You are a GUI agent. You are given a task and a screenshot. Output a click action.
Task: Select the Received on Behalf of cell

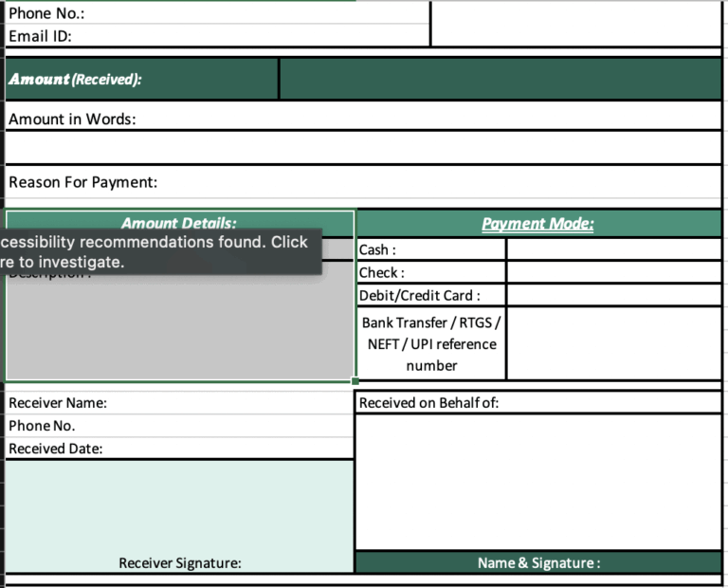point(538,403)
